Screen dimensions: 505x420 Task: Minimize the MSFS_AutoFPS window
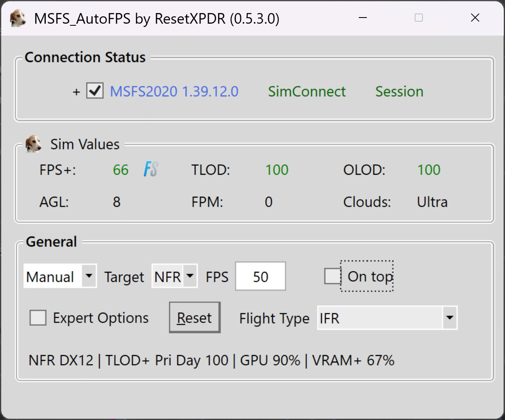pos(362,18)
